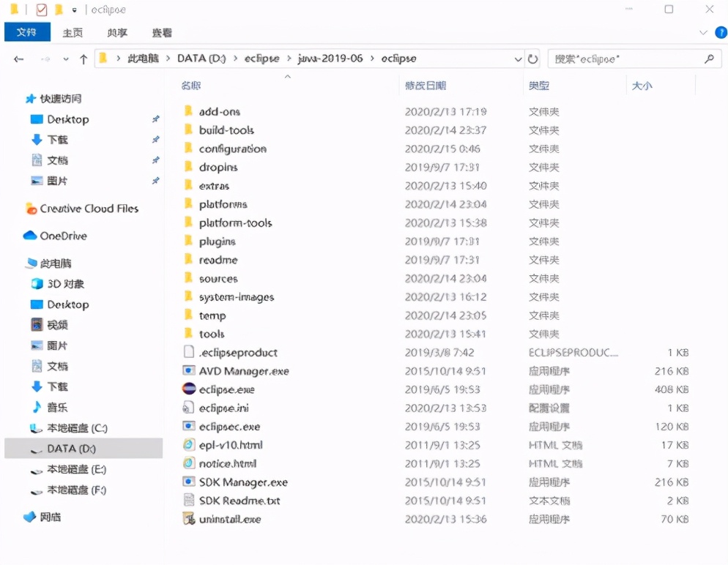Open Quick access in navigation pane
Viewport: 728px width, 565px height.
(54, 99)
